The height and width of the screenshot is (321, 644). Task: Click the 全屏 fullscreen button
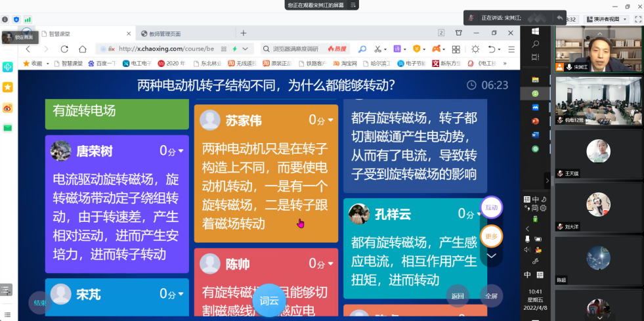491,295
